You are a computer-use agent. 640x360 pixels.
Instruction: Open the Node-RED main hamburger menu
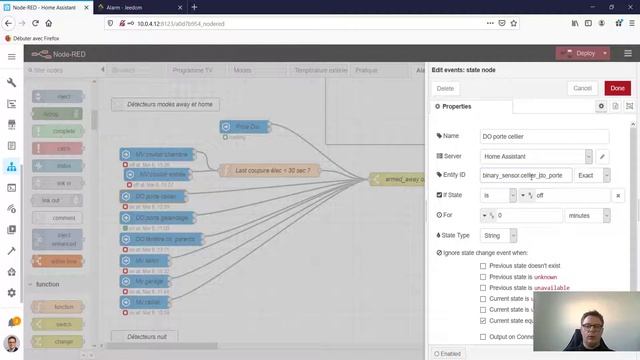click(628, 53)
